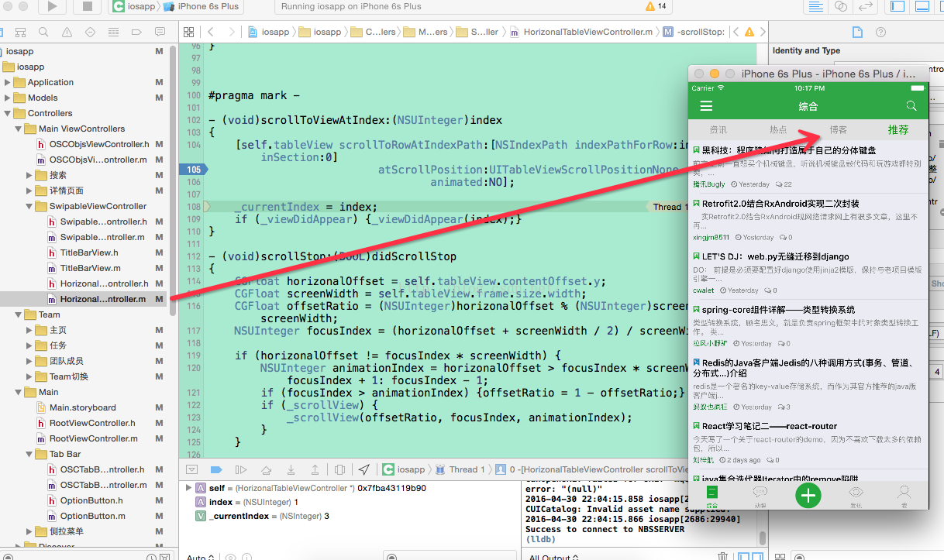Open the issue navigator warning icon

[x=67, y=32]
